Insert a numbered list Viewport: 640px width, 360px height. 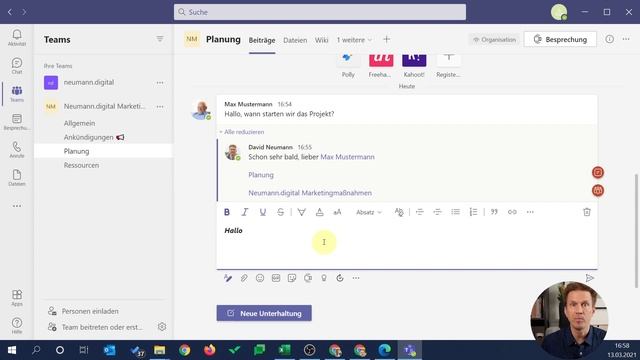pyautogui.click(x=473, y=212)
